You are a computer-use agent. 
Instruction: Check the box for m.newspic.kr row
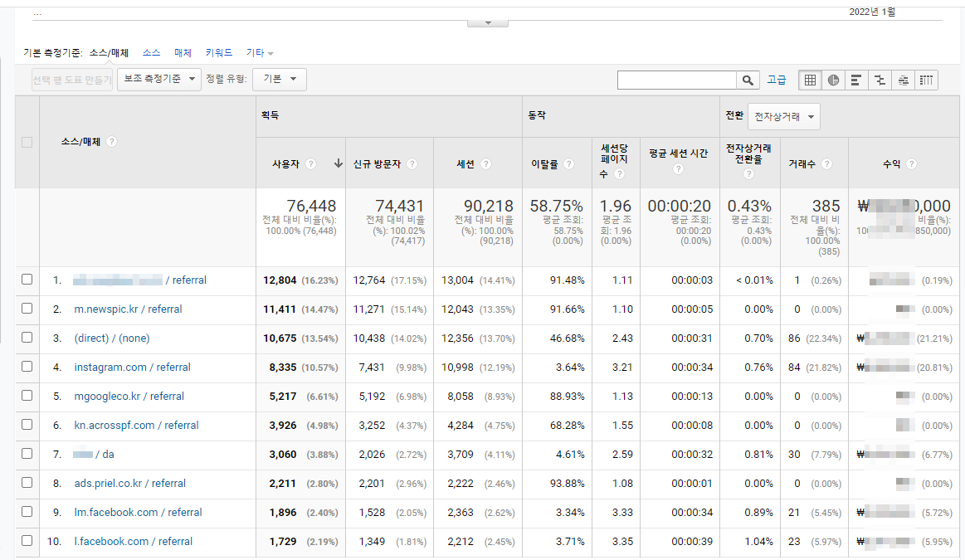(x=27, y=309)
